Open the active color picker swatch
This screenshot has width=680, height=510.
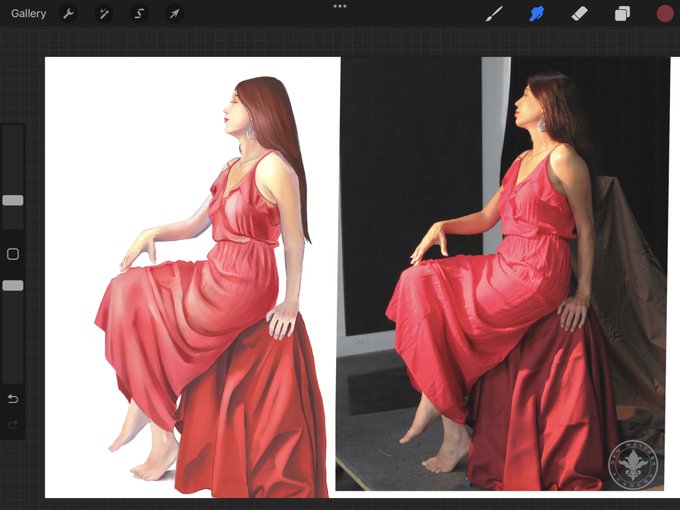pyautogui.click(x=665, y=14)
